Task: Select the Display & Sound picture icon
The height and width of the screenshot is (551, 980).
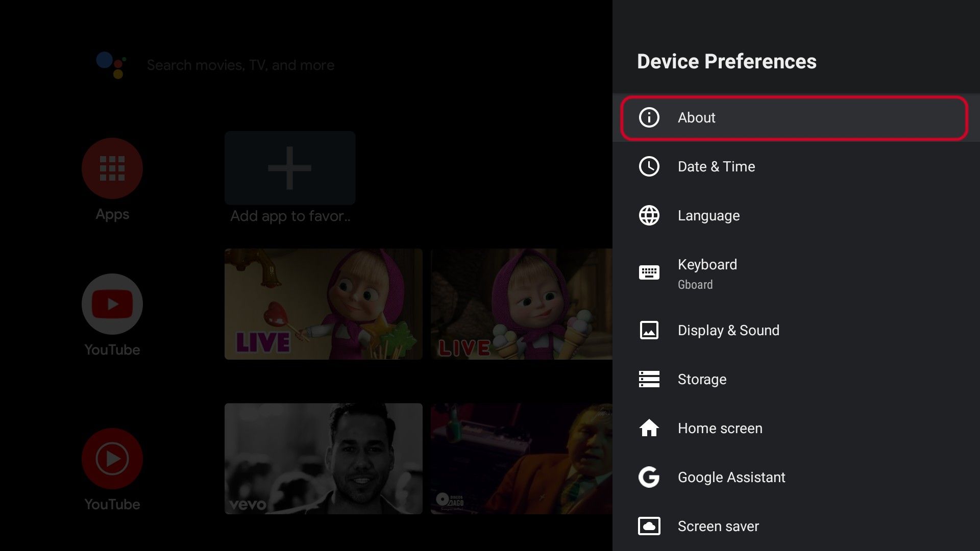Action: pos(649,330)
